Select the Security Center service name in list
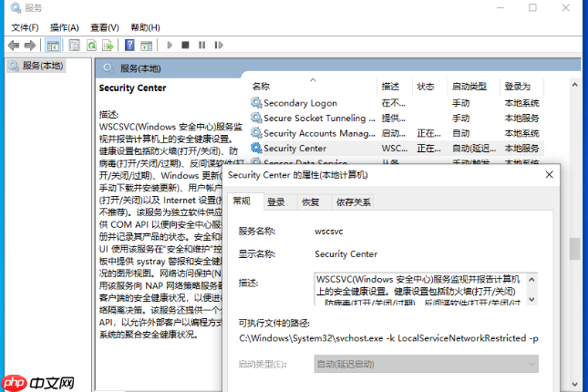This screenshot has height=392, width=588. coord(294,149)
